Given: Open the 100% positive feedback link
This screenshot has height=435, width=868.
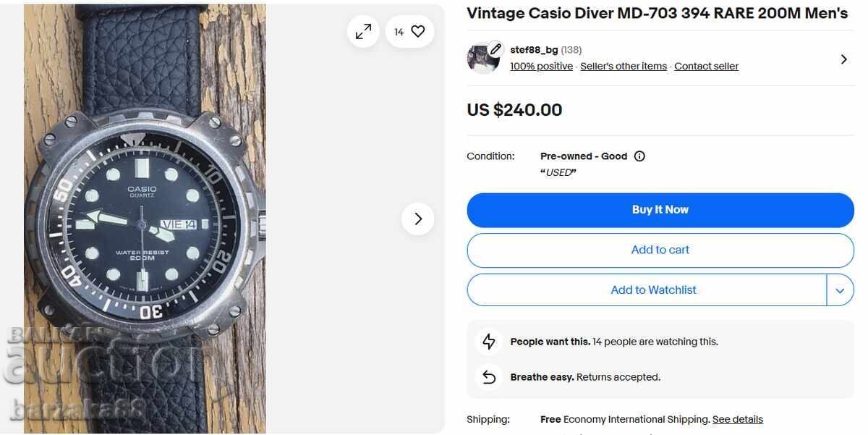Looking at the screenshot, I should pos(541,66).
